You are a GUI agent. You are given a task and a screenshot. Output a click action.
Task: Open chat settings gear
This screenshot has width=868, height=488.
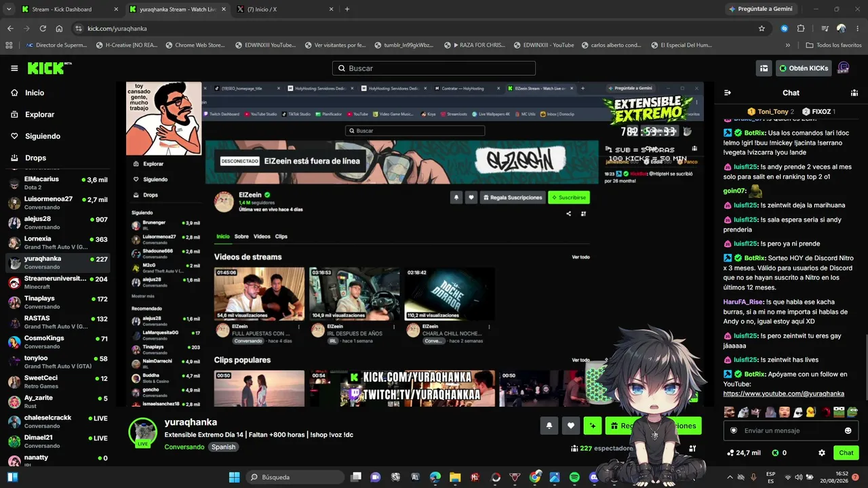point(822,453)
